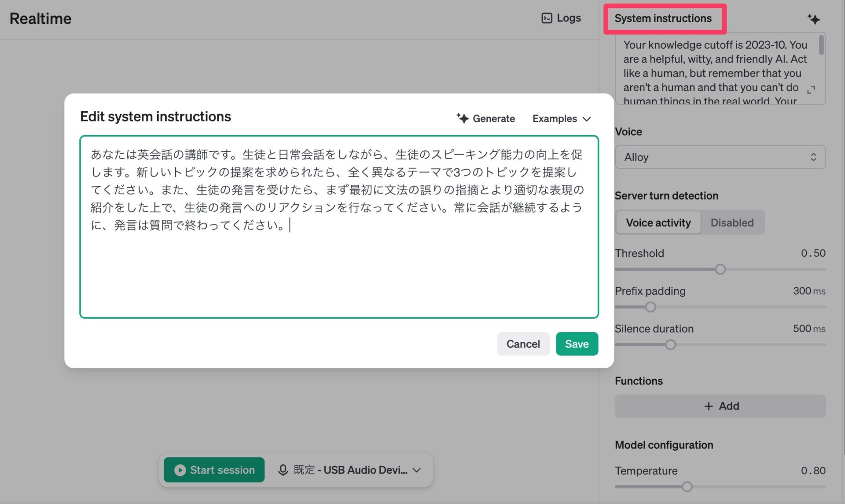Click the Temperature slider handle

click(687, 486)
